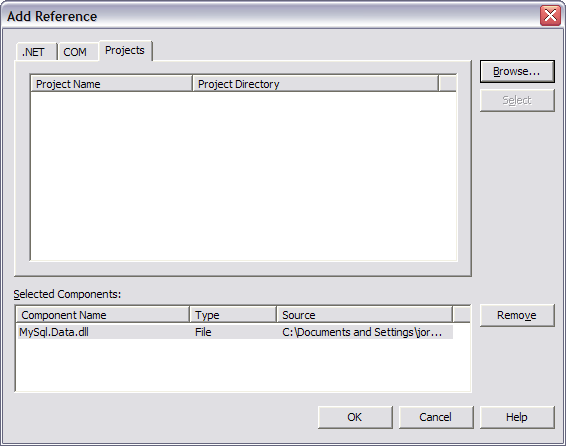This screenshot has width=566, height=446.
Task: Switch to the .NET tab
Action: 36,52
